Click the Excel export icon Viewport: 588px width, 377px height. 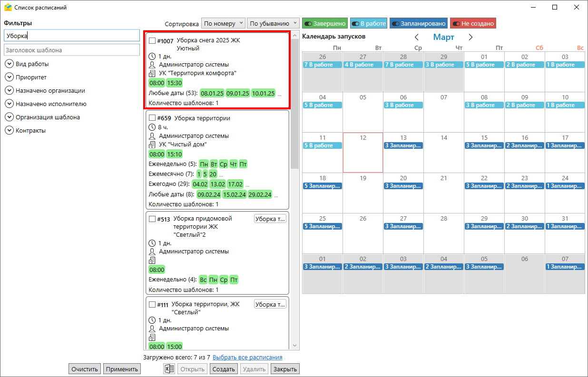tap(169, 369)
